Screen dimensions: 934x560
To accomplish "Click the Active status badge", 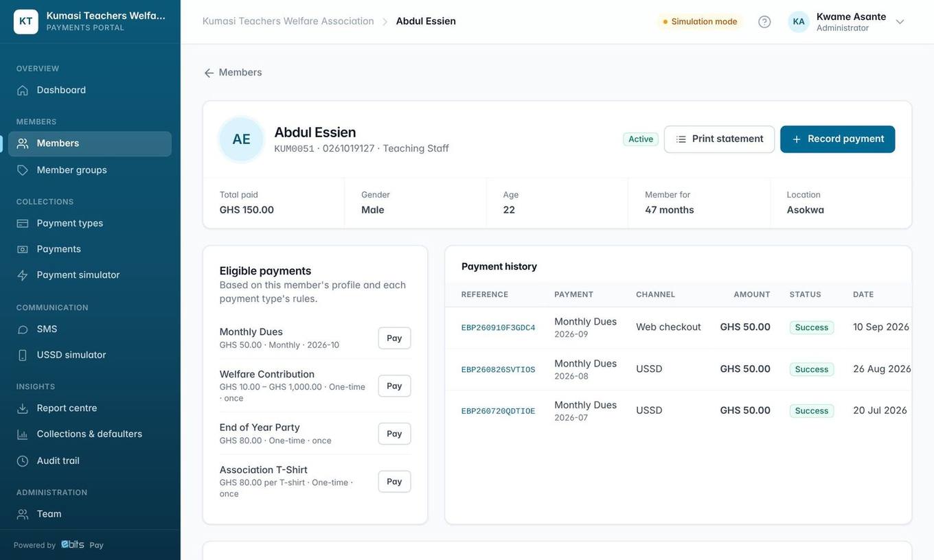I will 641,139.
